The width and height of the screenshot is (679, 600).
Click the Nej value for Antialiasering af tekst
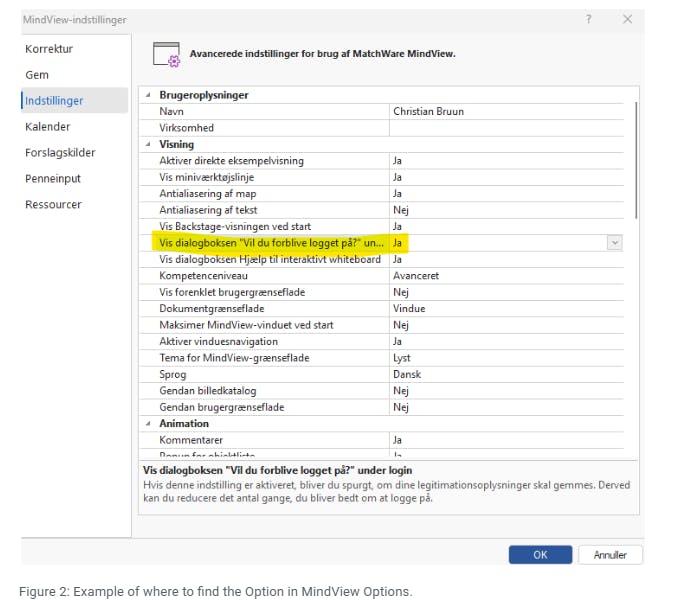(x=401, y=210)
